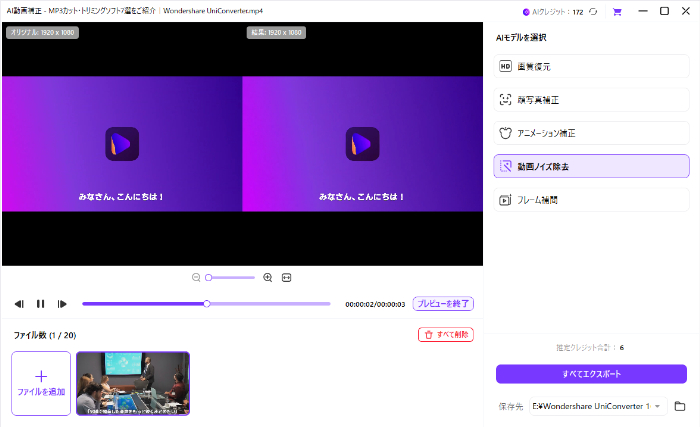Click the すべて削除 delete all button
Screen dimensions: 700x427
445,334
